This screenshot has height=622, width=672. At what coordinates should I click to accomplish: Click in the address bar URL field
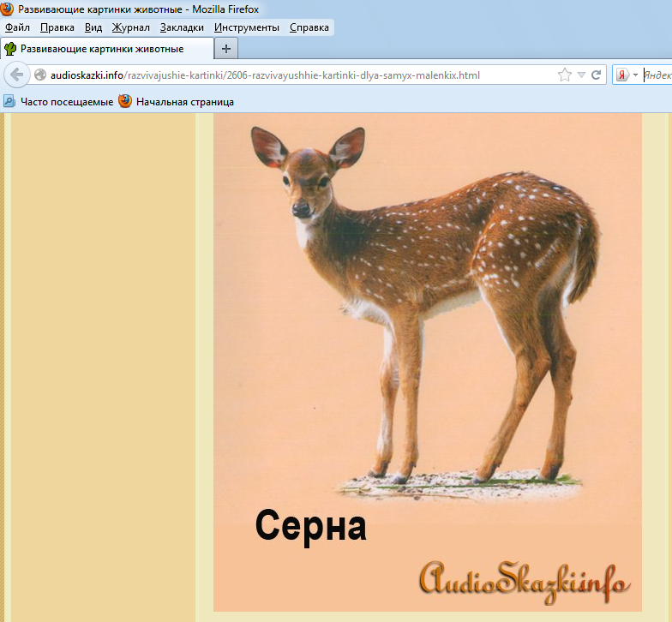coord(300,75)
